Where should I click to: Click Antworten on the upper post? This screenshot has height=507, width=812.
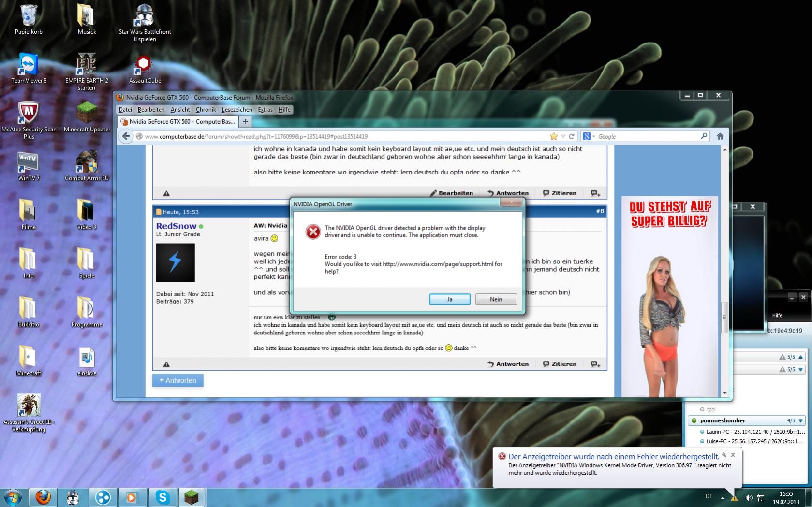tap(508, 193)
